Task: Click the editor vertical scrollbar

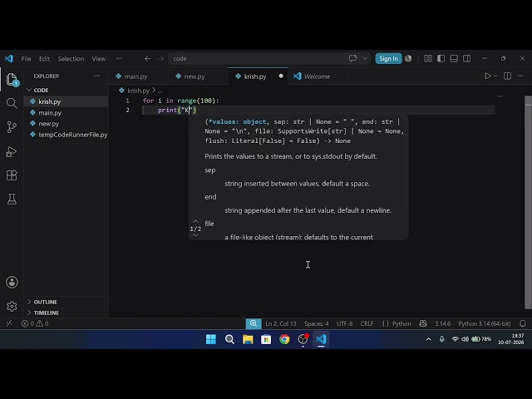Action: pos(528,202)
